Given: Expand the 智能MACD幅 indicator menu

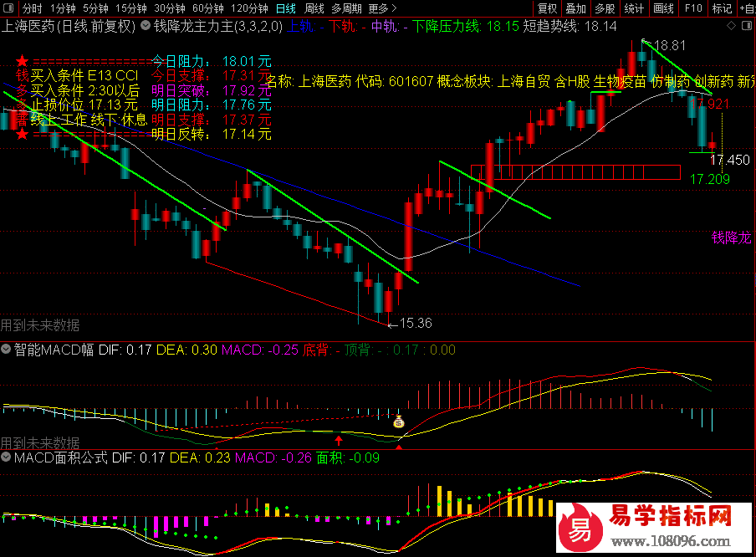Looking at the screenshot, I should click(x=8, y=350).
